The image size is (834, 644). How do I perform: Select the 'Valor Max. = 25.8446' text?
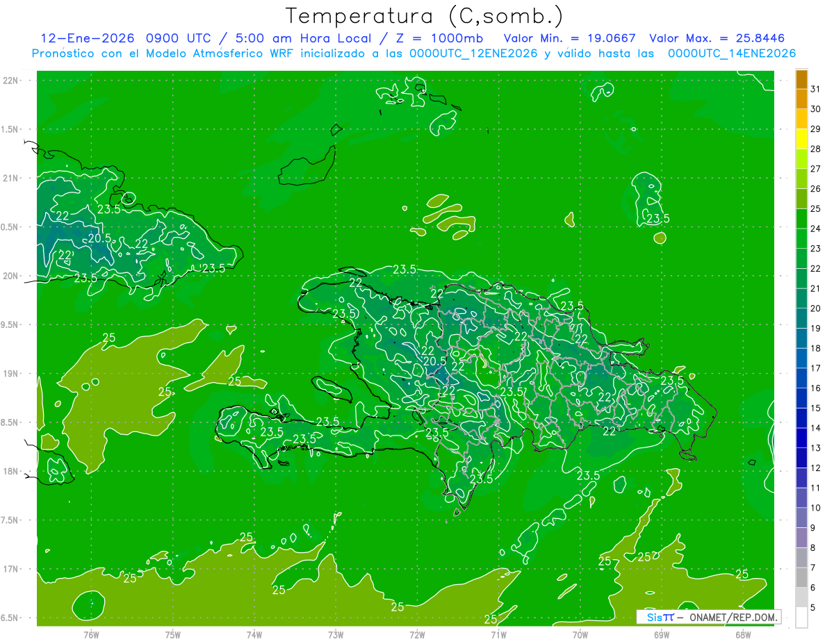[x=717, y=38]
